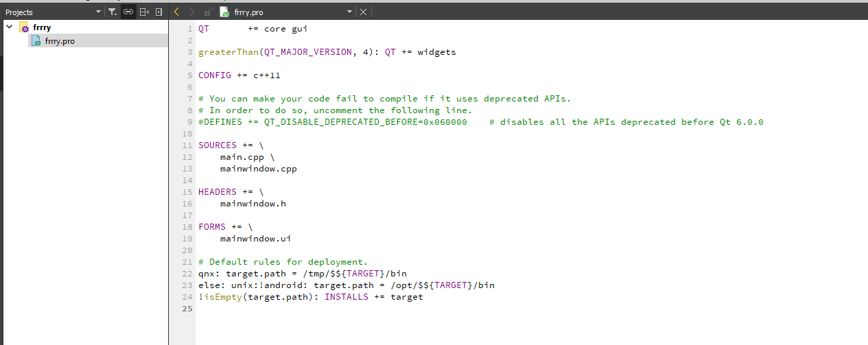Click the frrry.pro file icon in editor toolbar
This screenshot has width=868, height=345.
pyautogui.click(x=224, y=12)
